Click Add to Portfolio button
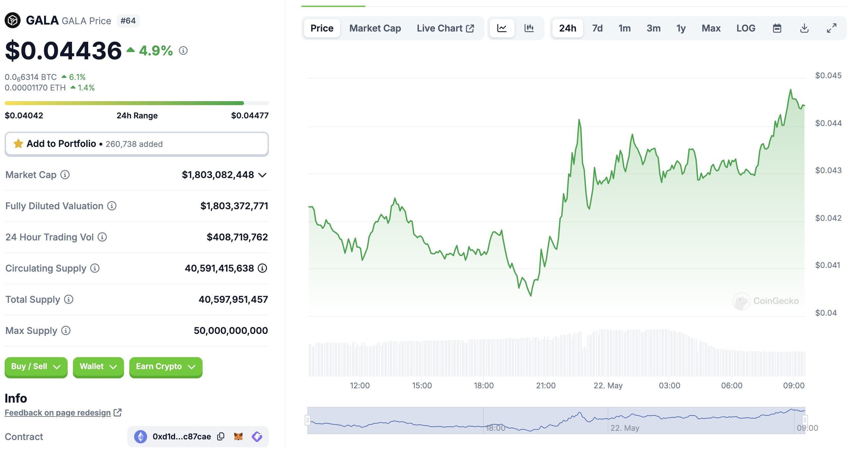The width and height of the screenshot is (868, 449). [137, 144]
